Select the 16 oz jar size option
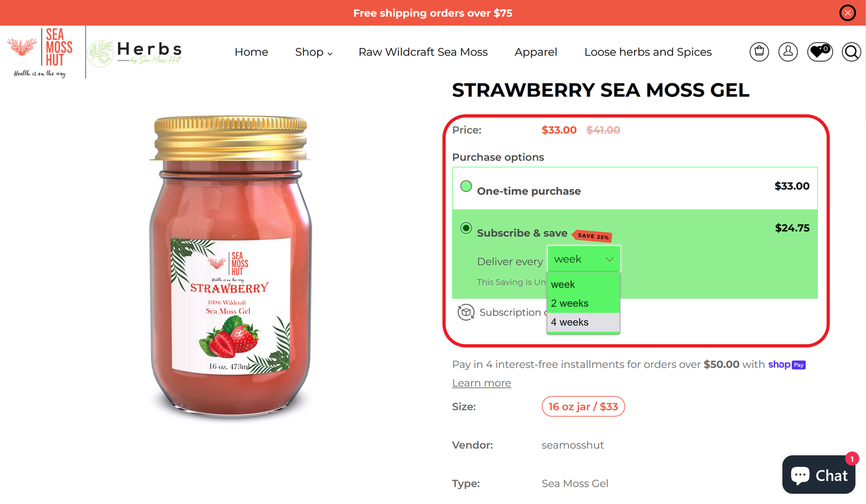866x504 pixels. [583, 406]
